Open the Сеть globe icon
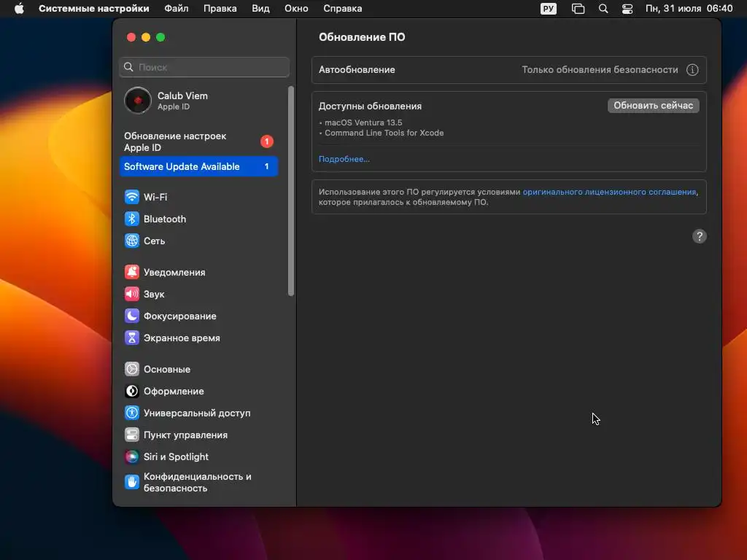747x560 pixels. (132, 241)
